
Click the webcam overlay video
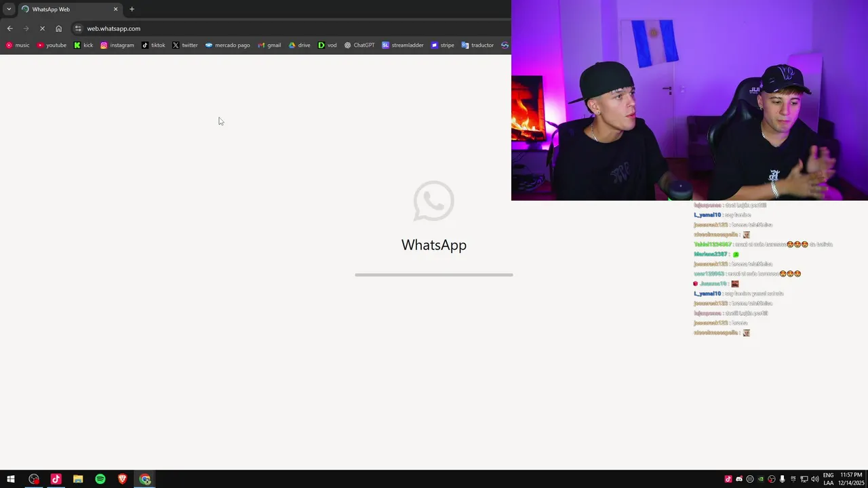click(x=690, y=100)
